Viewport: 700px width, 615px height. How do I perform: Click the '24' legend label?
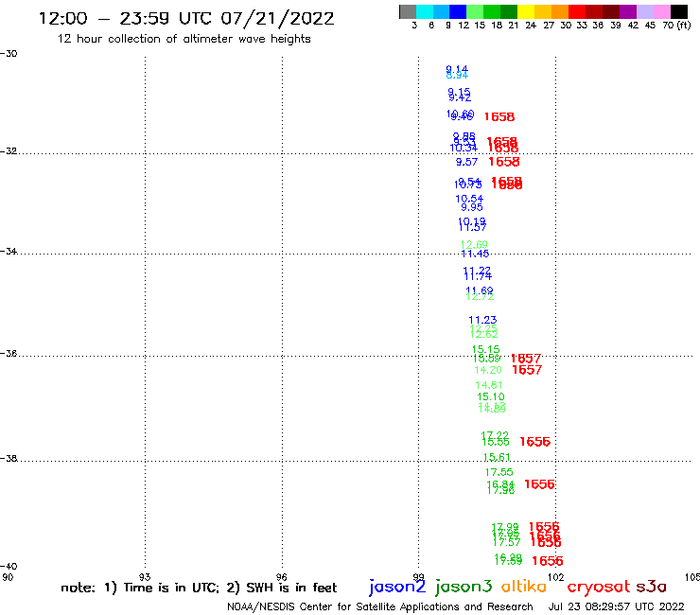click(531, 26)
